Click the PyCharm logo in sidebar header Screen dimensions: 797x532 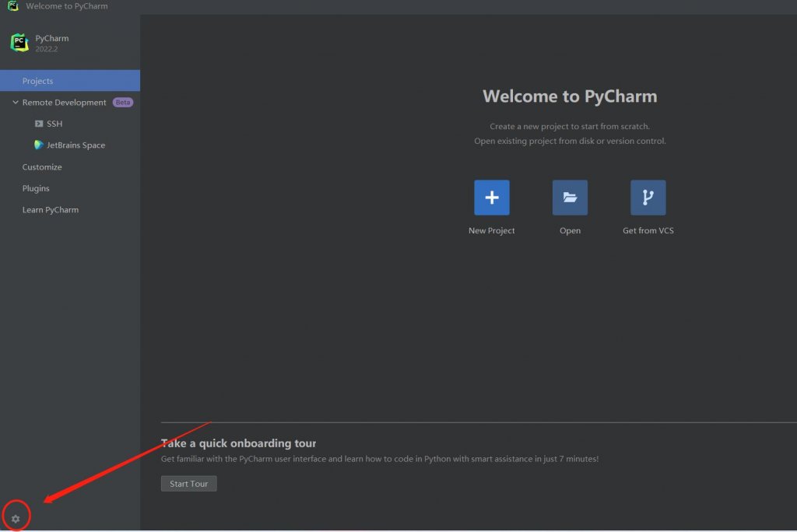(x=19, y=43)
